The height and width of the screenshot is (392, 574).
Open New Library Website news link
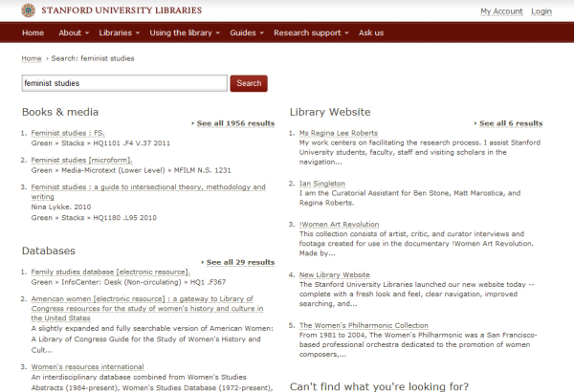click(x=335, y=274)
